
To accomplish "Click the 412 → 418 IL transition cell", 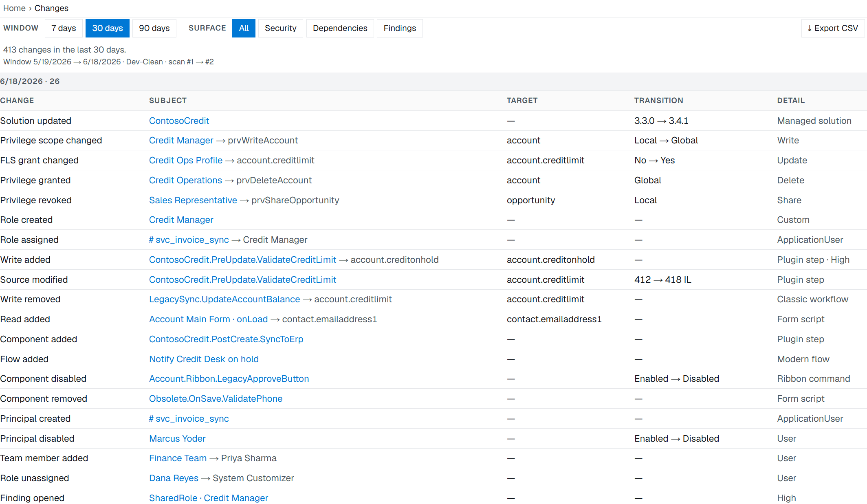I will [663, 280].
